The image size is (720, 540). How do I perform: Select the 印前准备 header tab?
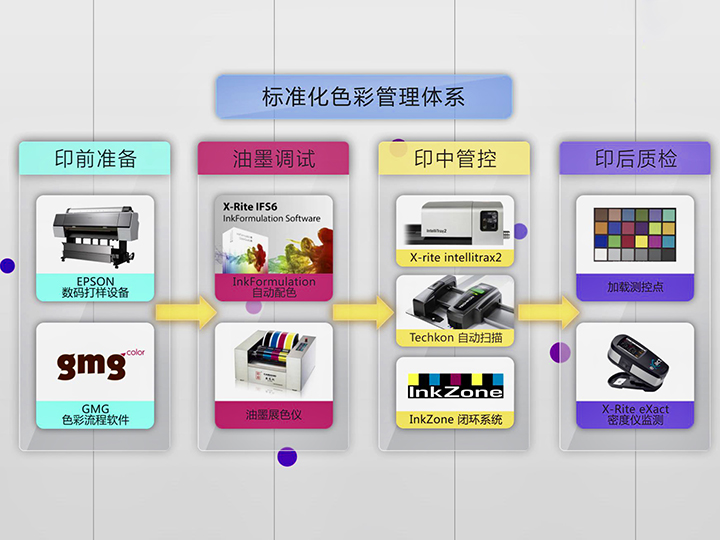[95, 158]
